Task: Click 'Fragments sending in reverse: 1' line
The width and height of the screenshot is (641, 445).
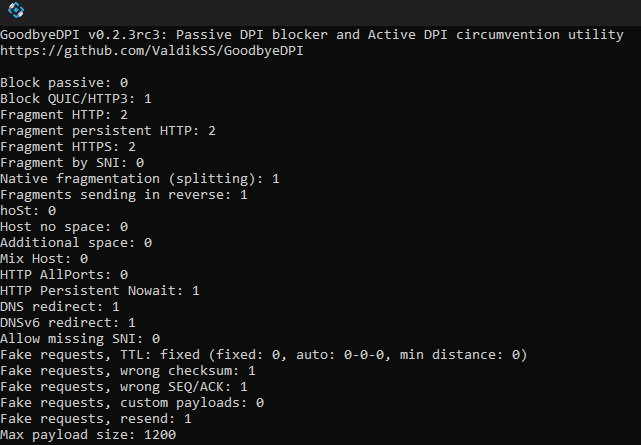Action: tap(124, 195)
